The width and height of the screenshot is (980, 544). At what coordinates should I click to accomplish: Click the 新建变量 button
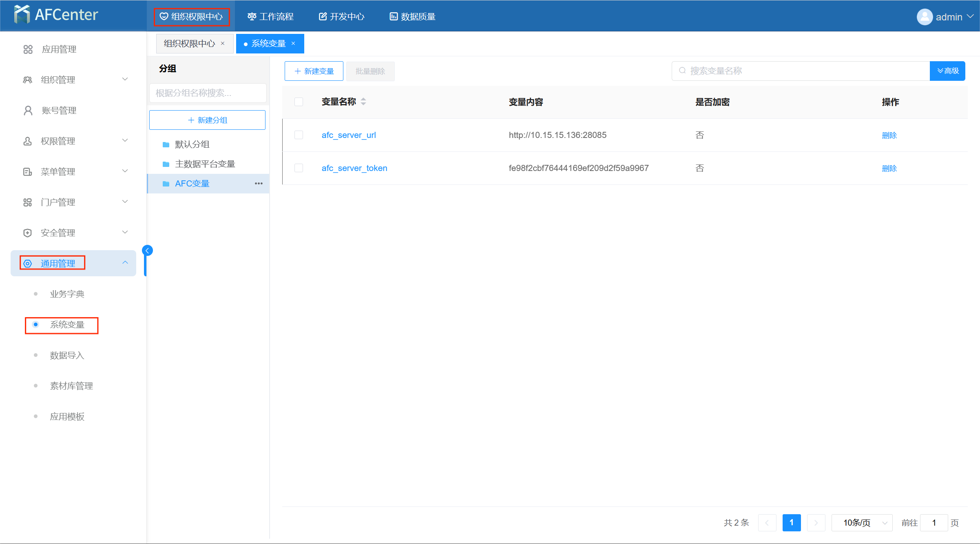pyautogui.click(x=314, y=71)
